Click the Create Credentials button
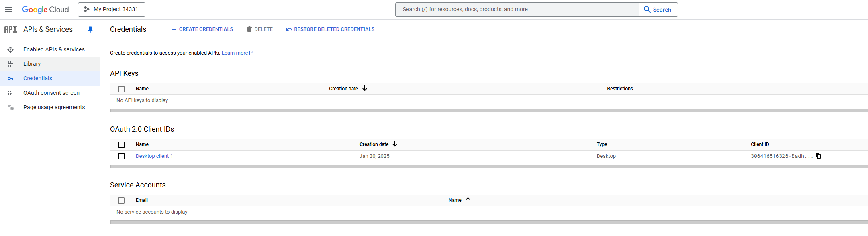 click(x=202, y=29)
